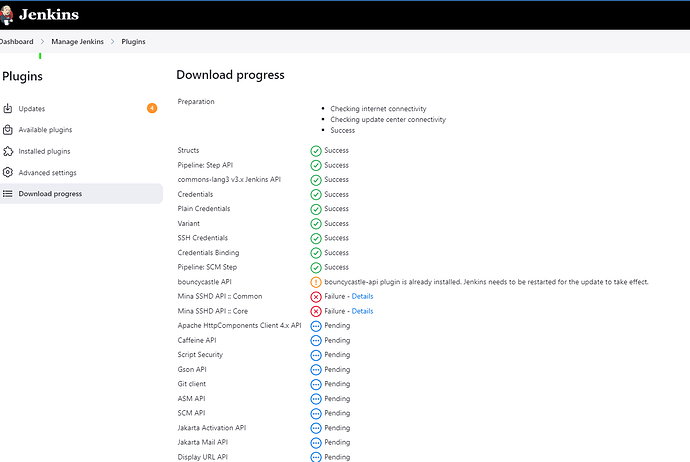Select Download progress sidebar item

pyautogui.click(x=81, y=194)
